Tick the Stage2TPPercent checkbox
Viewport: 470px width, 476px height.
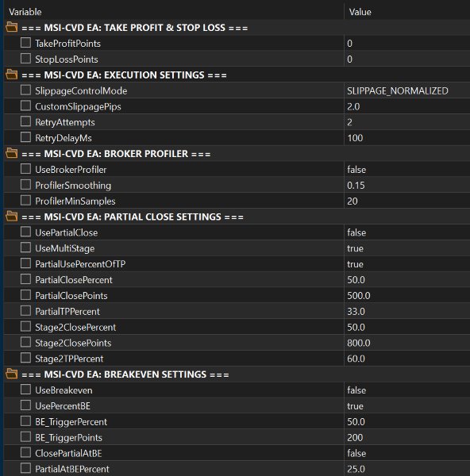25,359
